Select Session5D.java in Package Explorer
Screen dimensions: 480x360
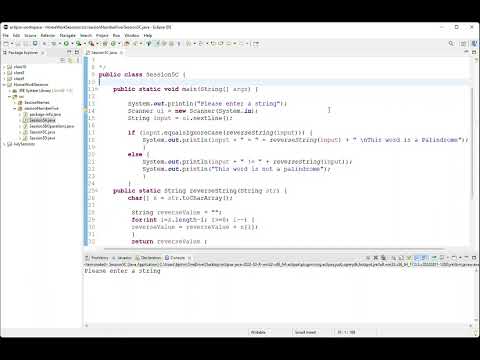(x=42, y=138)
